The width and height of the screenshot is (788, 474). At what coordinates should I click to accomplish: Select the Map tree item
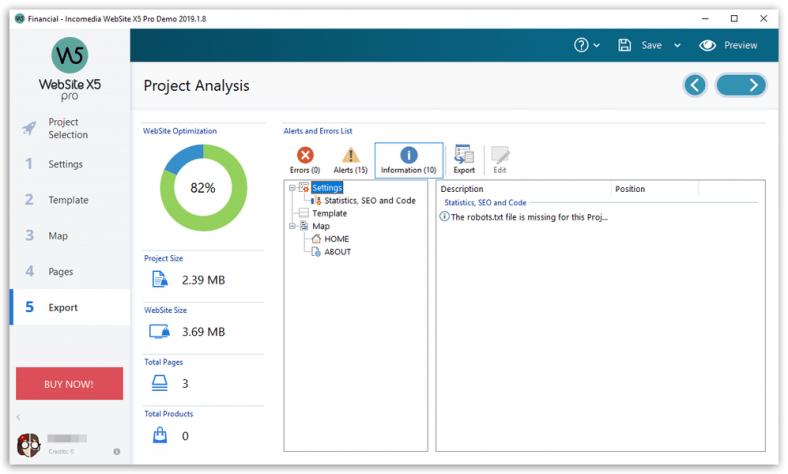[x=321, y=226]
